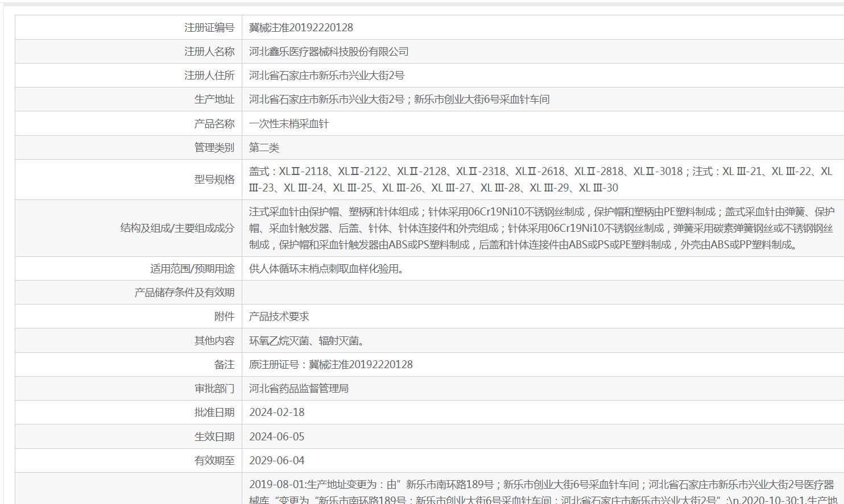Select expiry date 2029-06-04
This screenshot has height=504, width=844.
pos(277,460)
